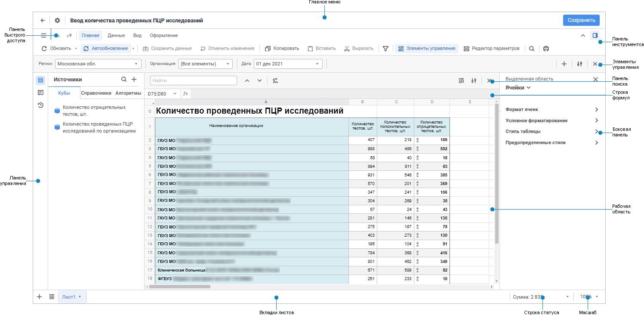Go to previous search match
Viewport: 644px width, 315px height.
tap(247, 80)
